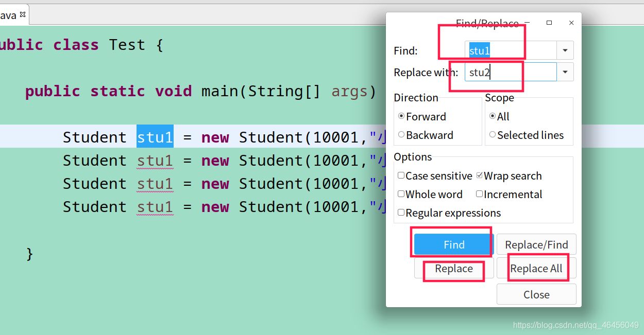The height and width of the screenshot is (335, 644).
Task: Close the Find/Replace dialog with X
Action: tap(571, 23)
